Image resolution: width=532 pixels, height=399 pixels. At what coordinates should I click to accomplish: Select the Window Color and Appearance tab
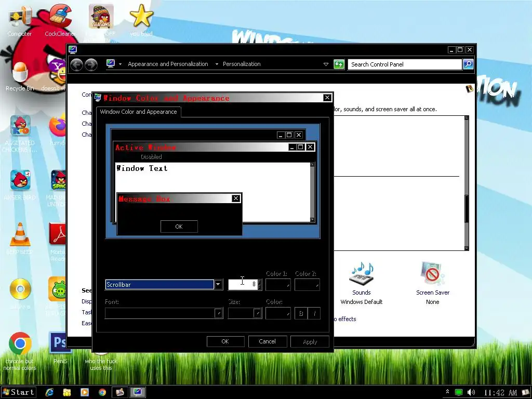138,112
